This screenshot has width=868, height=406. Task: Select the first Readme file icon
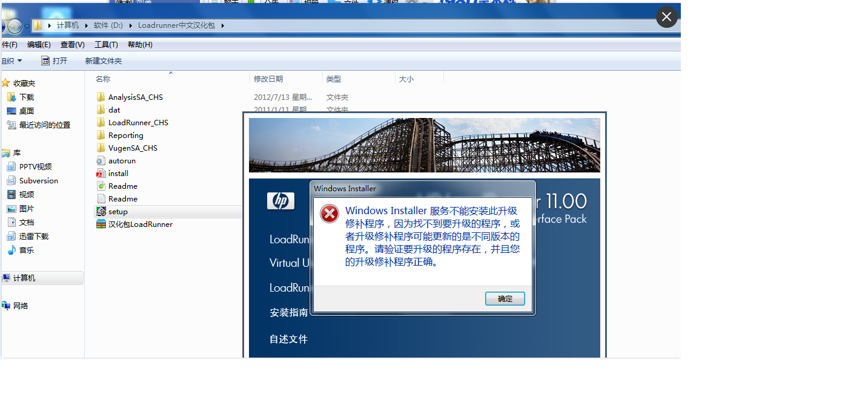pos(101,186)
